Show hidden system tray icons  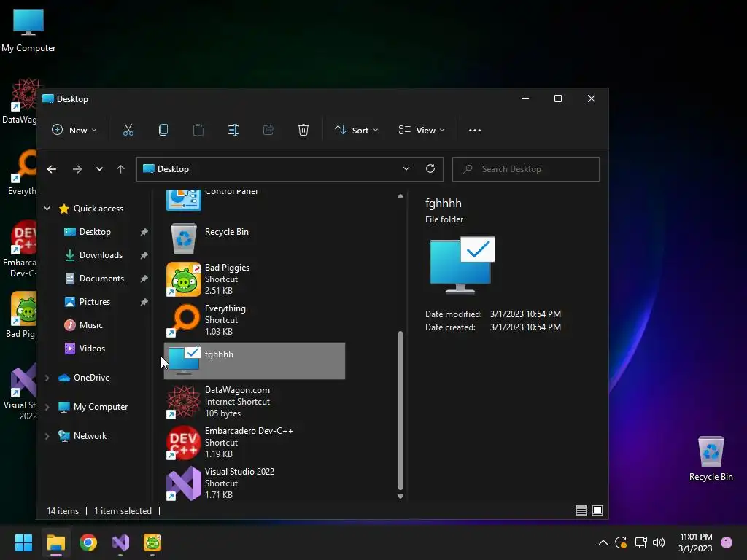click(603, 542)
